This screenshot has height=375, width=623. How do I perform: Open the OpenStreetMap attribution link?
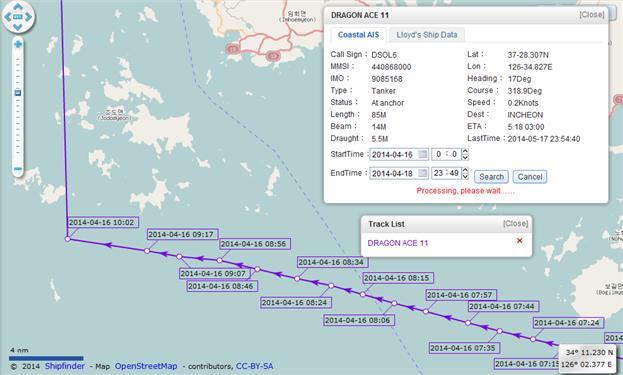tap(146, 366)
